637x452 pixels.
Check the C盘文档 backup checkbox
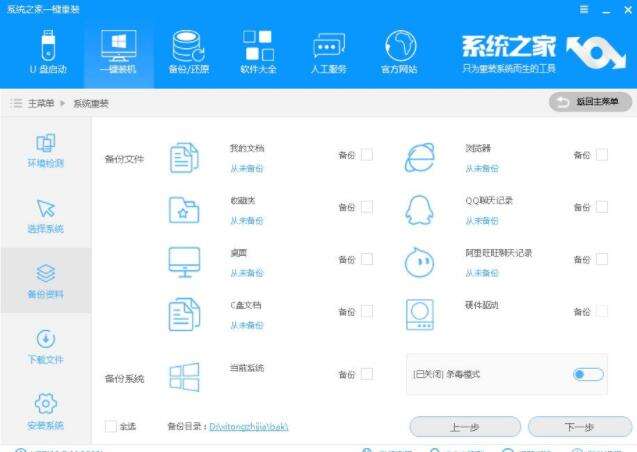point(366,311)
